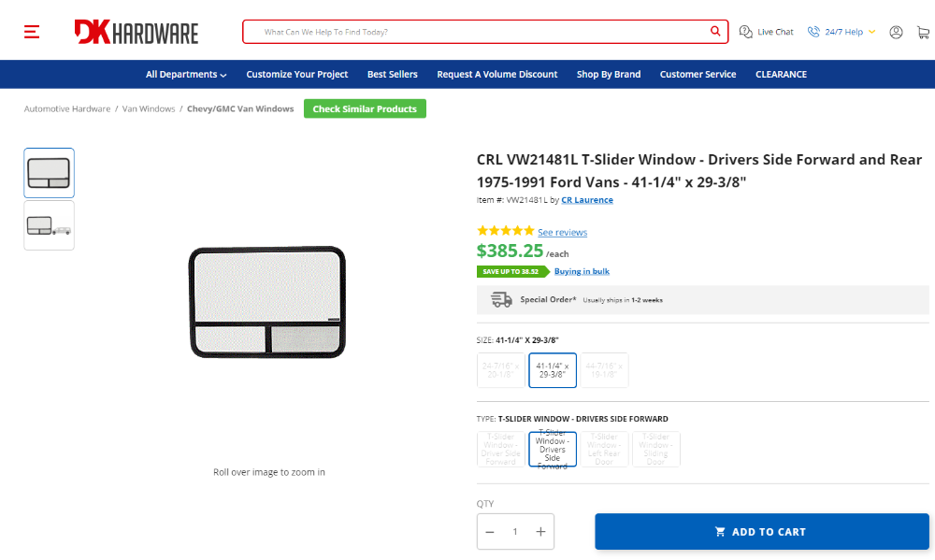
Task: Open the shopping cart icon
Action: [923, 32]
